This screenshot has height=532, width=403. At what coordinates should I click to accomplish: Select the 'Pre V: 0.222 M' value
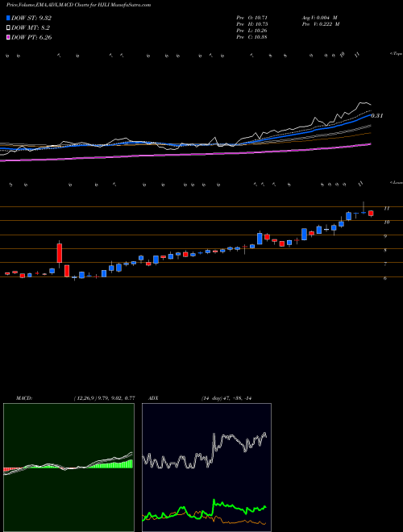click(320, 24)
